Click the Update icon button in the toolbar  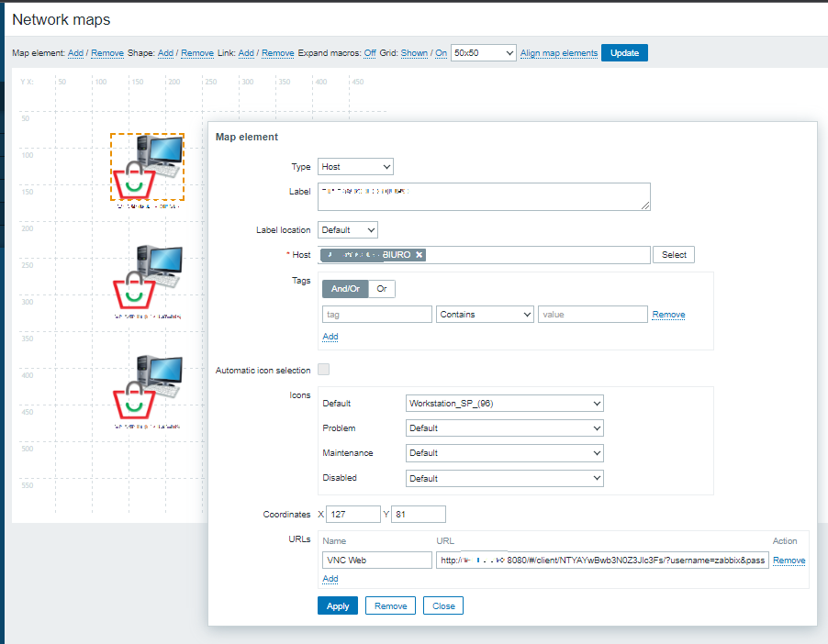coord(624,52)
